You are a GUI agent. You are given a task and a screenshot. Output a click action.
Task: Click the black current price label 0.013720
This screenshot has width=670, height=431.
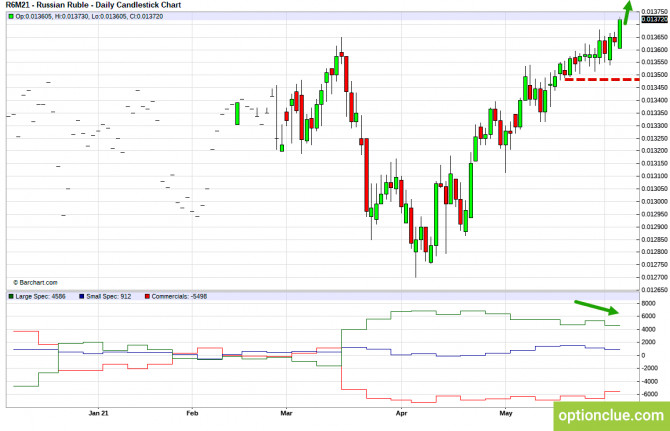(x=654, y=20)
